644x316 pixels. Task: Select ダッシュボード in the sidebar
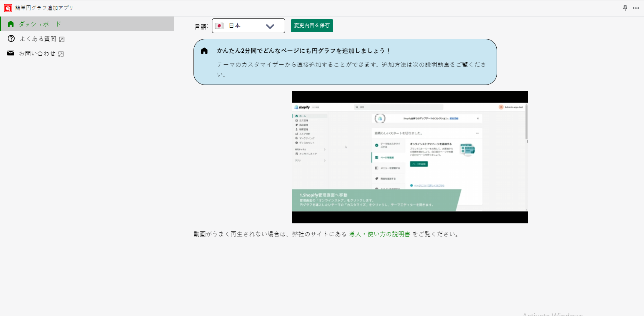(x=40, y=24)
